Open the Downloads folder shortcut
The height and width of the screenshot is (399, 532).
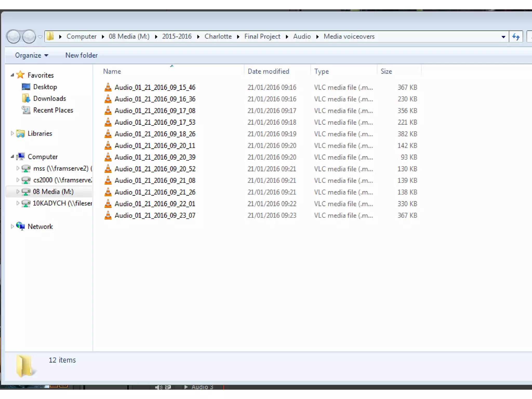pos(49,98)
